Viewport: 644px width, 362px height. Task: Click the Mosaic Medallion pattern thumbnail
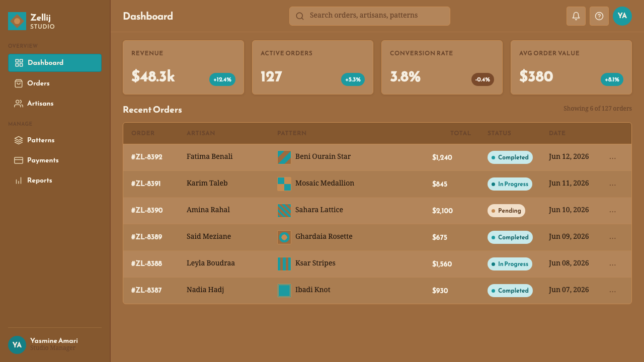(284, 184)
